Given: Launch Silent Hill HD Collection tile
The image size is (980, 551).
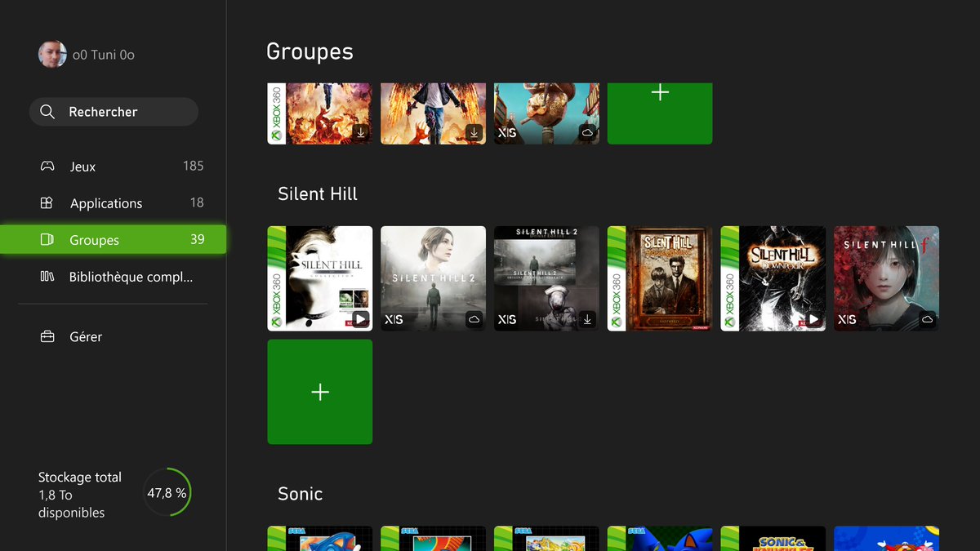Looking at the screenshot, I should point(320,278).
